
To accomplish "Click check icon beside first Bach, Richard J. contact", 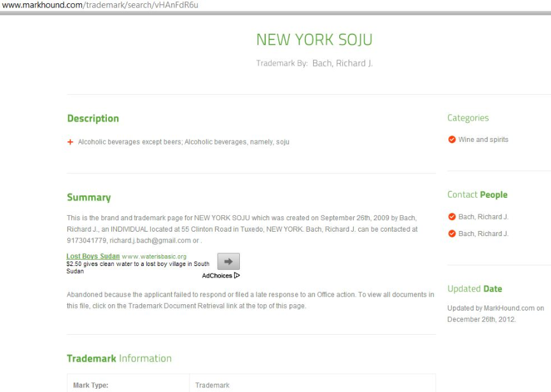I will 452,217.
